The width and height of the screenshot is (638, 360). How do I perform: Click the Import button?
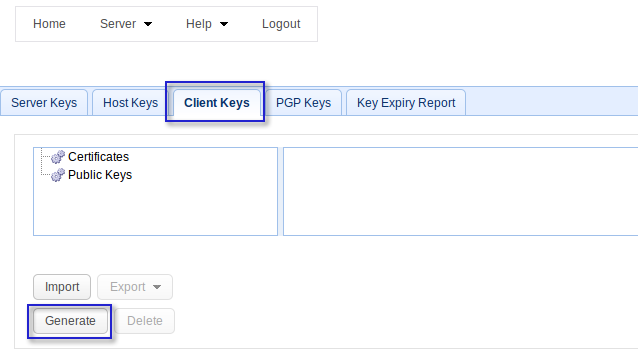pyautogui.click(x=62, y=287)
